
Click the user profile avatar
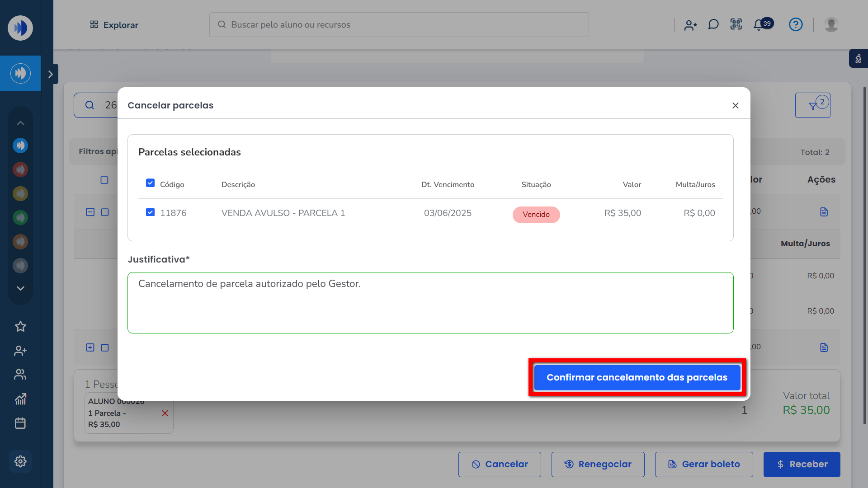tap(831, 24)
